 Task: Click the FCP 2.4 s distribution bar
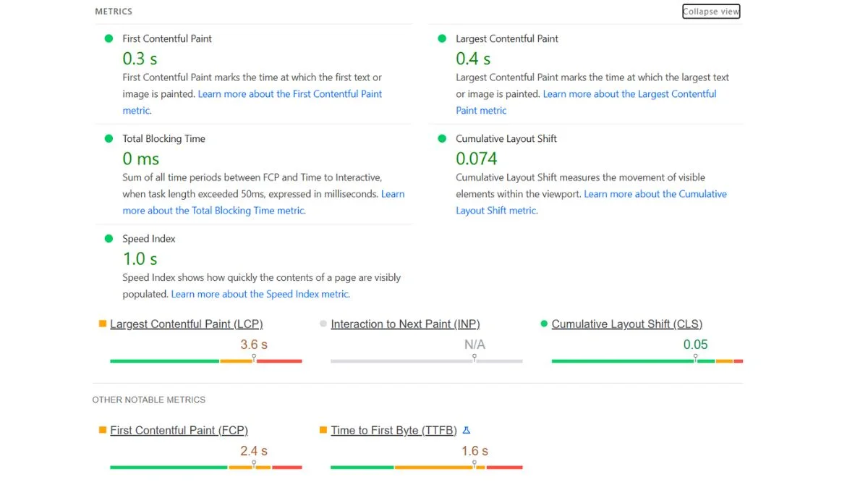tap(206, 467)
